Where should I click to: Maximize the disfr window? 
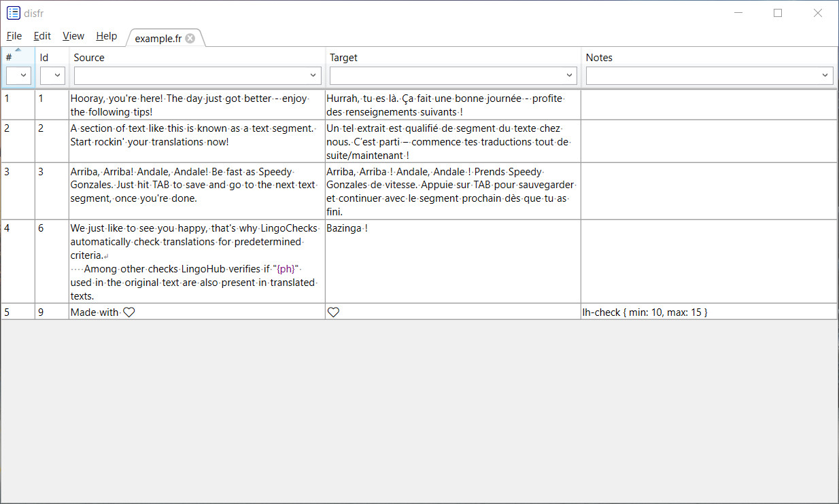pyautogui.click(x=778, y=13)
